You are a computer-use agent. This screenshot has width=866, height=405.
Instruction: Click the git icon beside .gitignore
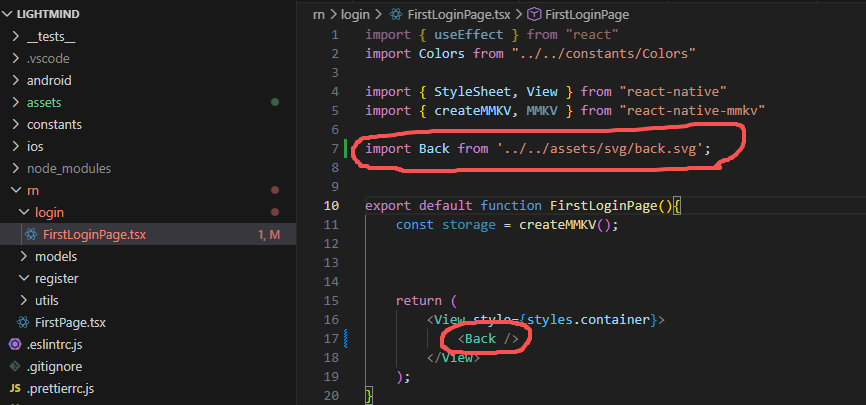(x=15, y=366)
